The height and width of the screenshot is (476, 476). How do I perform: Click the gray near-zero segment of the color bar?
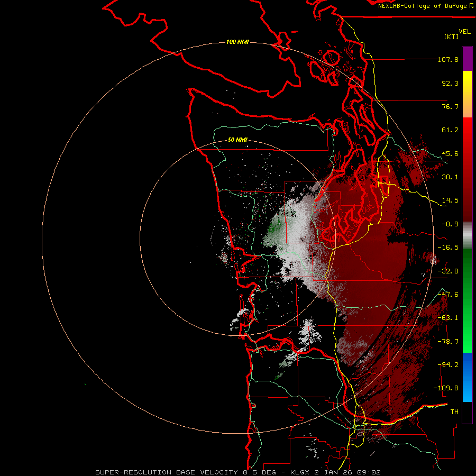pos(467,235)
